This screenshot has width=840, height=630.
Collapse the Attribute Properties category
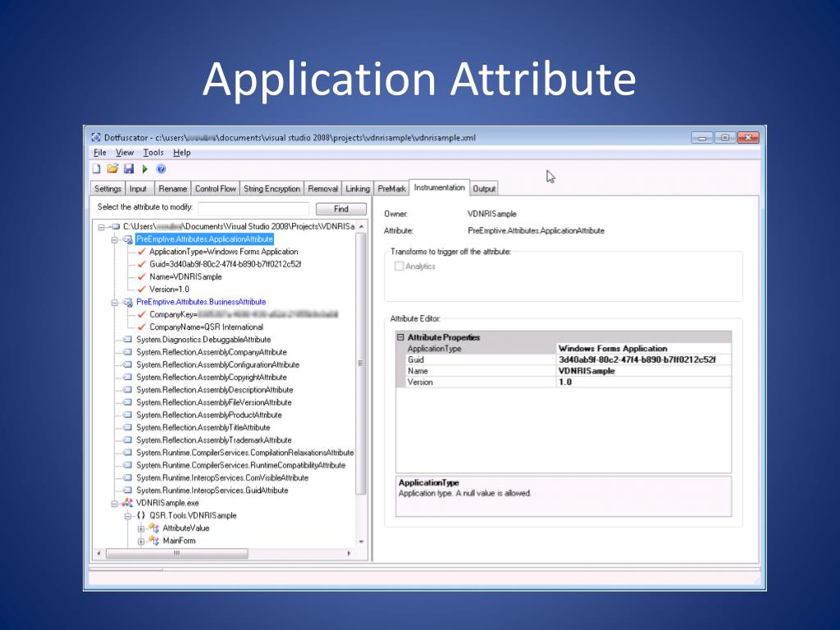tap(400, 337)
